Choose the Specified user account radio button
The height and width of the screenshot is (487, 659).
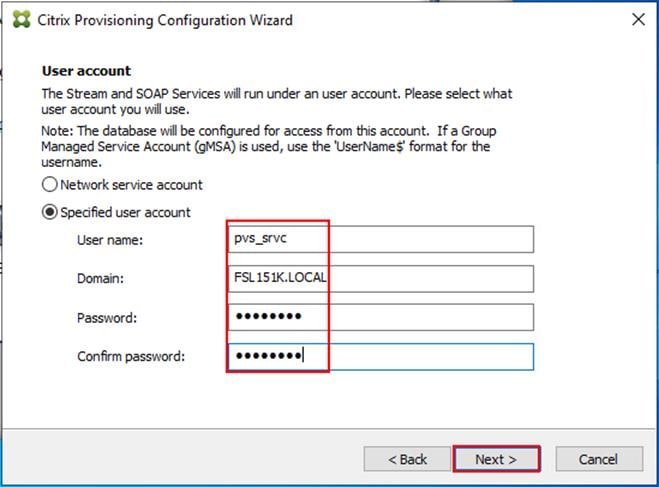coord(50,212)
